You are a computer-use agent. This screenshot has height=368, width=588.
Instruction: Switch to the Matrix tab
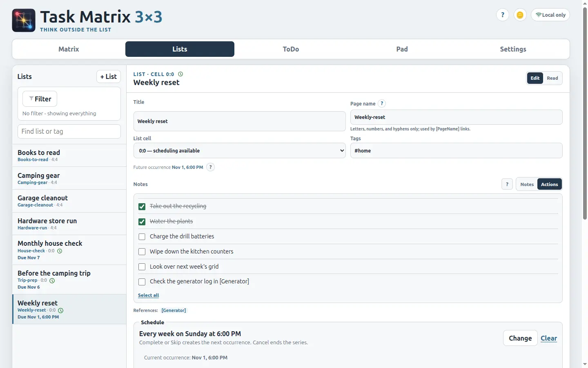point(69,49)
